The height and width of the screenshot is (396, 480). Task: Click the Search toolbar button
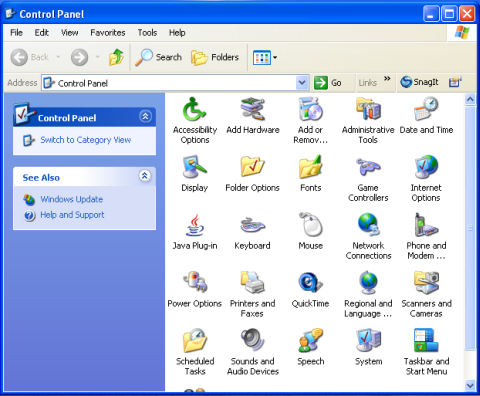pyautogui.click(x=158, y=57)
